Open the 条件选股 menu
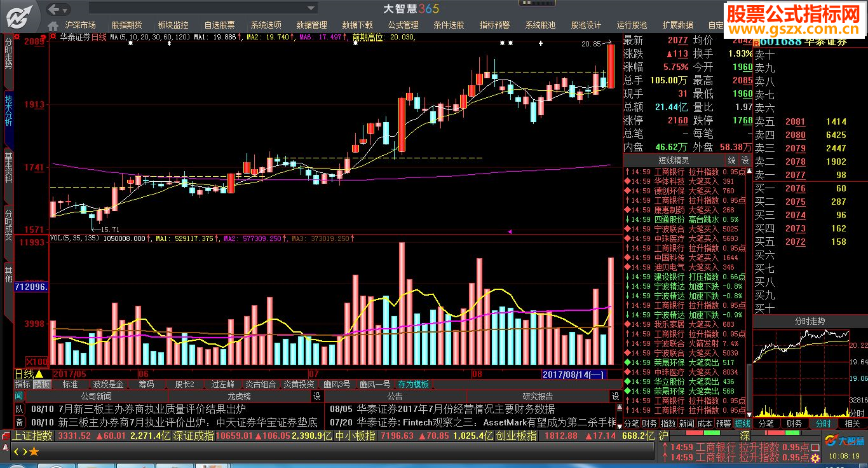Viewport: 868px width, 468px height. (449, 25)
